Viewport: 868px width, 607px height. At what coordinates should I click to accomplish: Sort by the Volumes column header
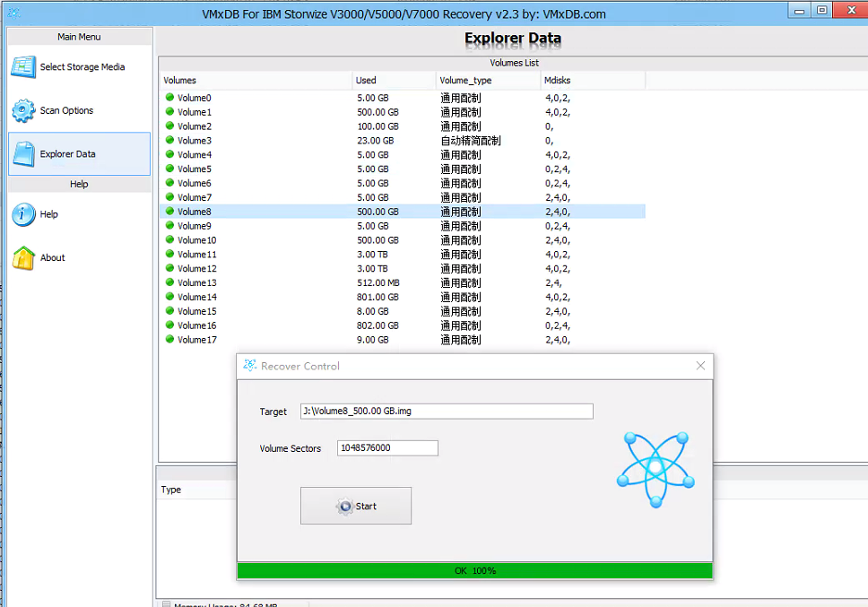pyautogui.click(x=256, y=80)
